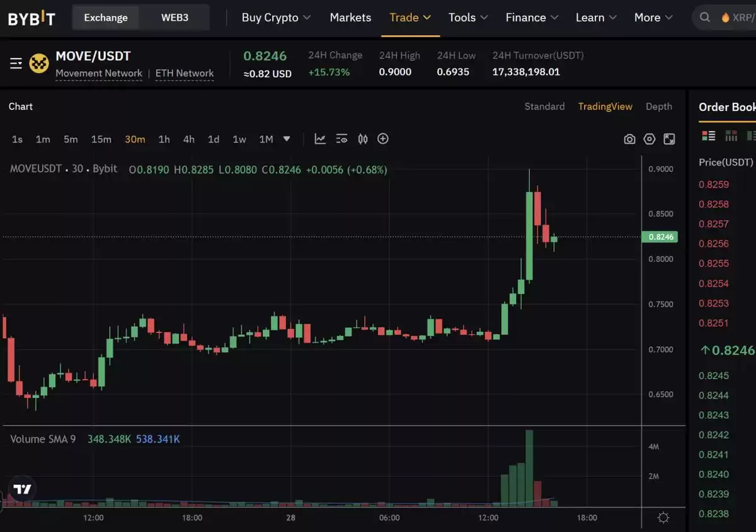Click the Price(USDT) column header
The image size is (756, 532).
click(x=726, y=162)
